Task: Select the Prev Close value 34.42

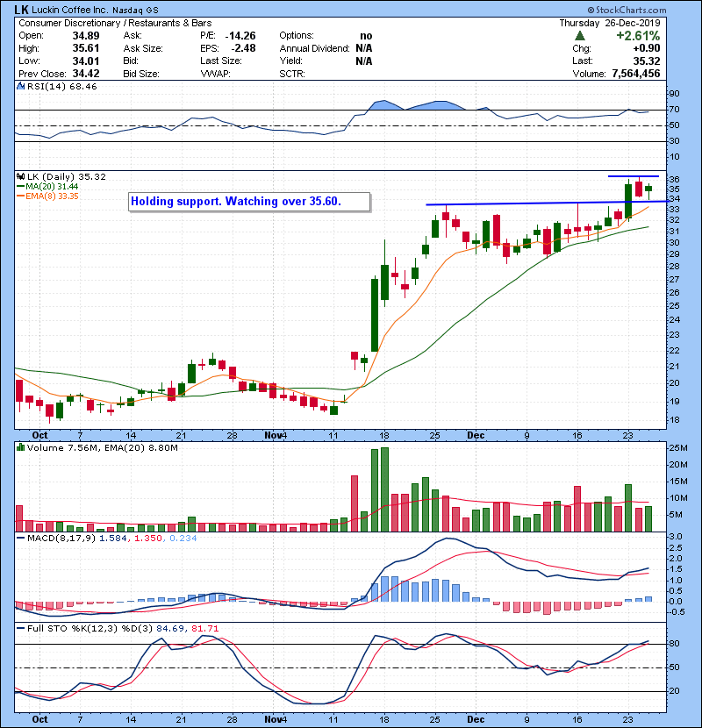Action: pos(86,74)
